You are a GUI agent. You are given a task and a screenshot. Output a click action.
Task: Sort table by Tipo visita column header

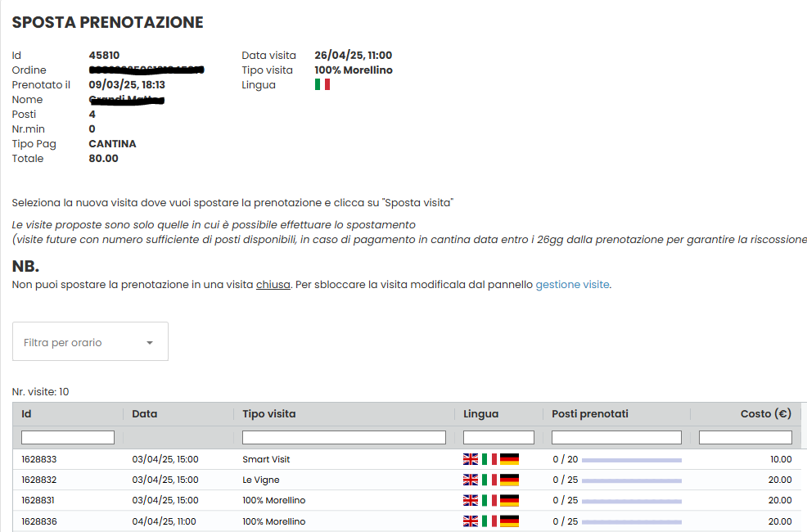pos(269,413)
